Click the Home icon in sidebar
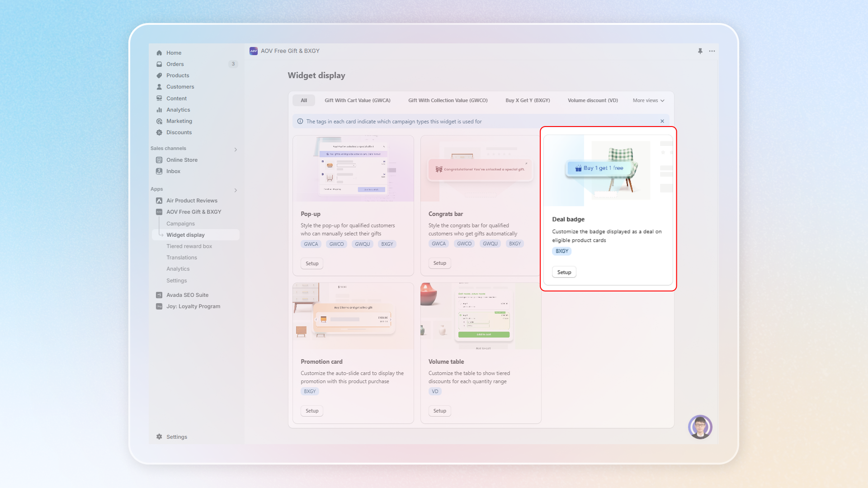The width and height of the screenshot is (868, 488). coord(159,53)
